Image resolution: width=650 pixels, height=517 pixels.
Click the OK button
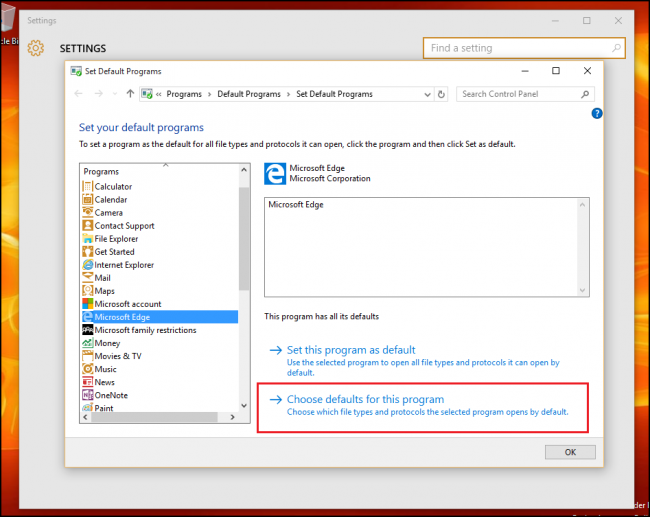[x=570, y=452]
